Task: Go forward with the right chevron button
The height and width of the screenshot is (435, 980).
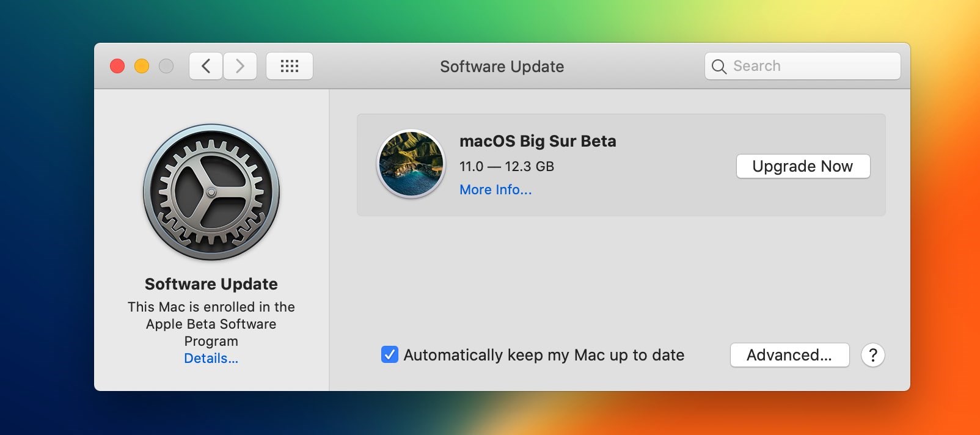Action: (240, 66)
